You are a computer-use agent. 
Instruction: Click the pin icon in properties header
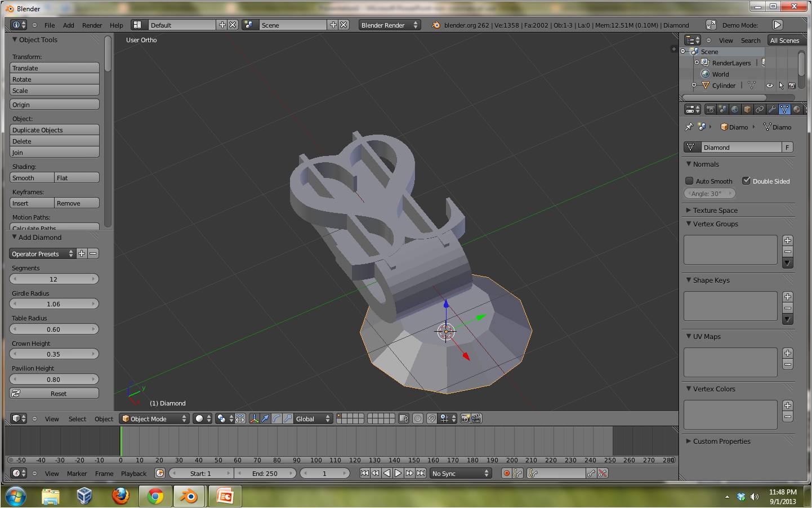click(x=689, y=127)
